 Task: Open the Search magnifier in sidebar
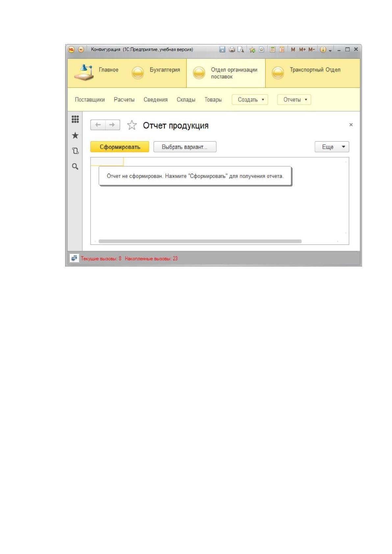coord(75,166)
